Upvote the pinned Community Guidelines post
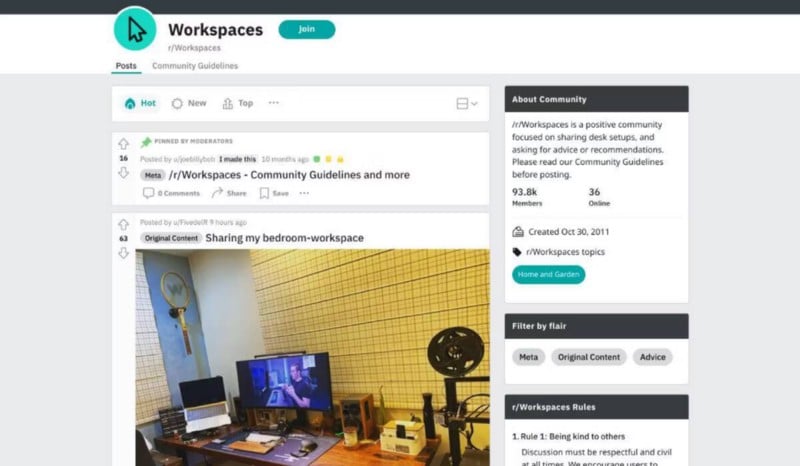Viewport: 800px width, 466px height. click(123, 144)
